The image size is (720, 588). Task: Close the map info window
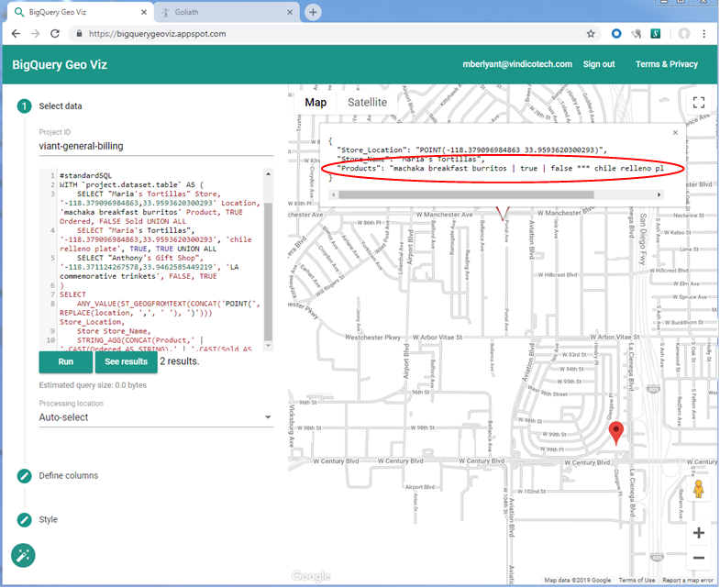pyautogui.click(x=675, y=133)
